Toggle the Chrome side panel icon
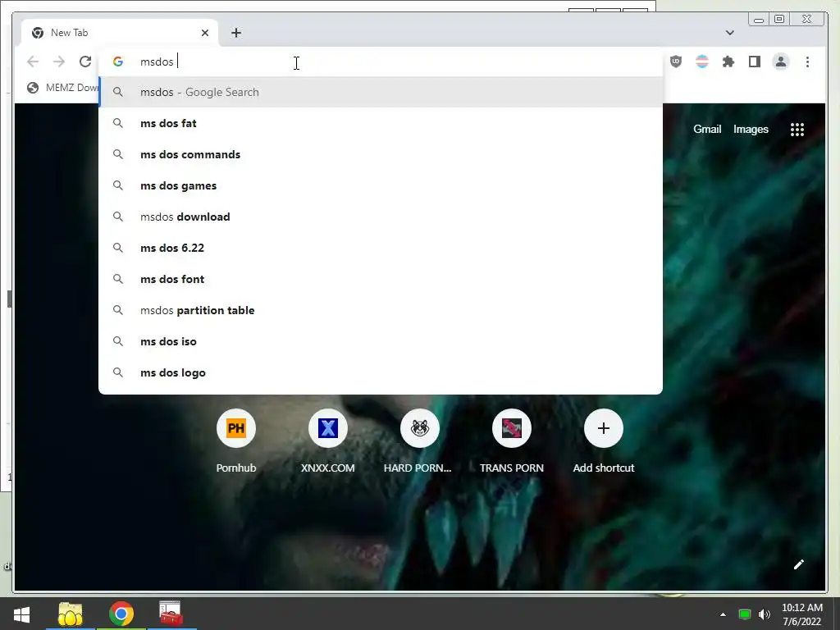This screenshot has width=840, height=630. tap(755, 62)
